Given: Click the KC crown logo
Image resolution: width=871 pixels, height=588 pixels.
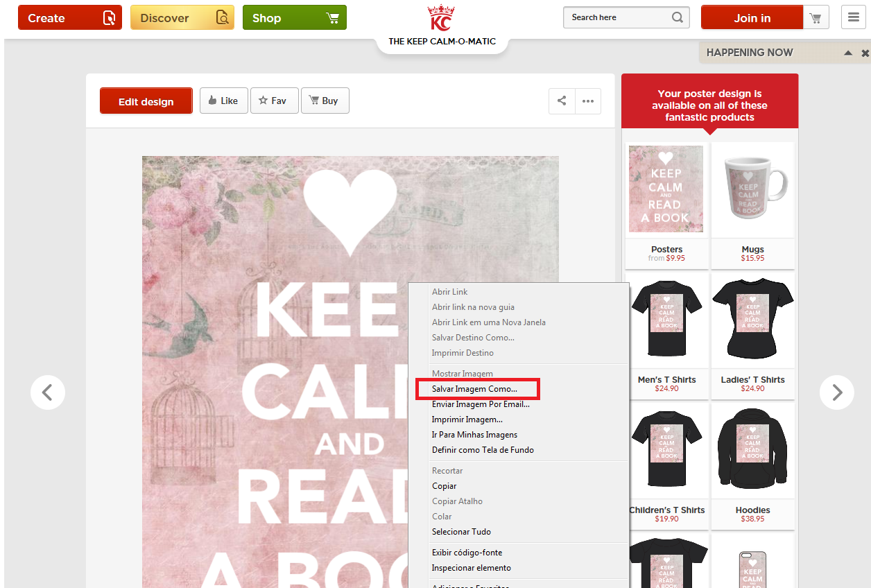Looking at the screenshot, I should pos(440,18).
